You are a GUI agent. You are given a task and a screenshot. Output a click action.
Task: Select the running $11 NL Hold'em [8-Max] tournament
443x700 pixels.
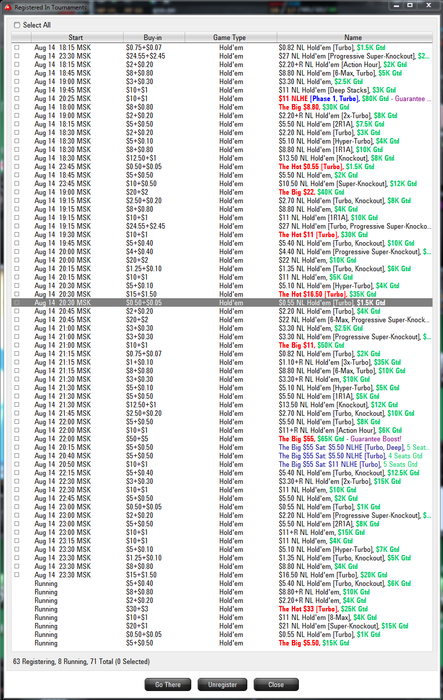coord(222,617)
